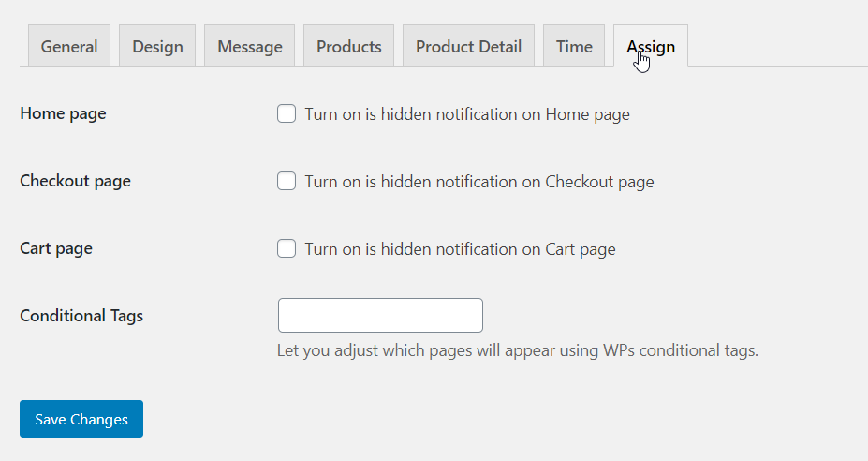Click the 'Checkout page' row heading

click(x=75, y=181)
